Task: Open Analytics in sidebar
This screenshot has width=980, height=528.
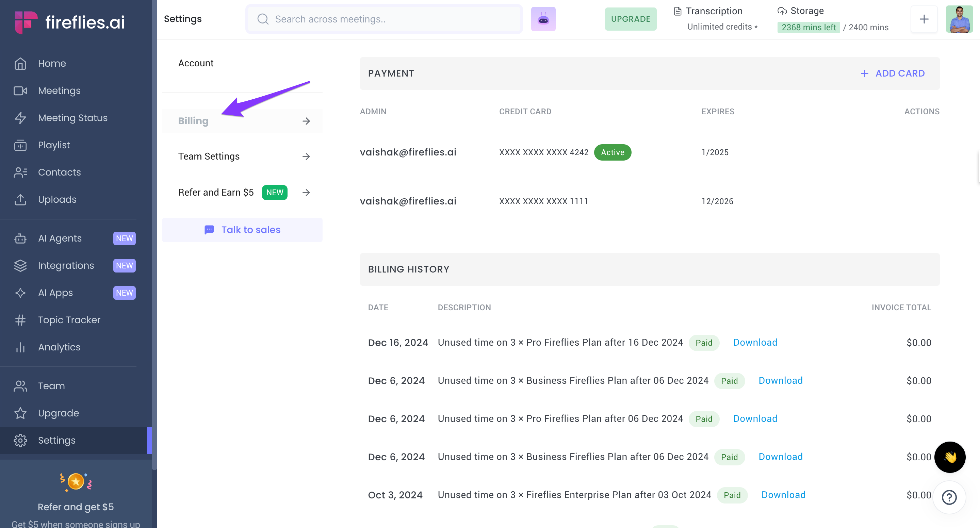Action: (x=59, y=347)
